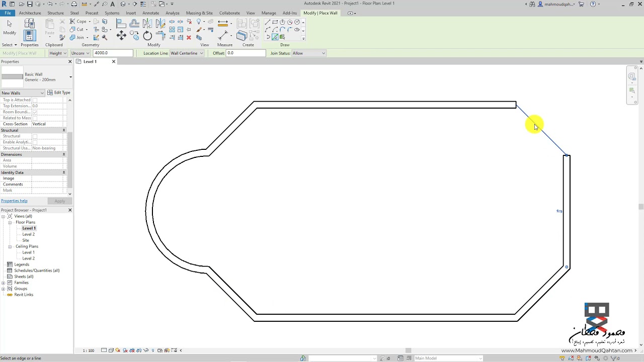
Task: Open the Select panel dropdown
Action: pyautogui.click(x=10, y=45)
